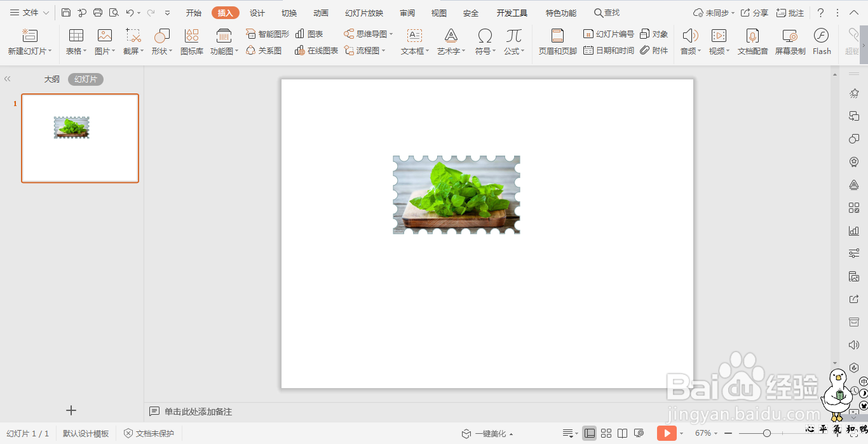This screenshot has height=444, width=868.
Task: Insert an 对象 object
Action: 654,34
